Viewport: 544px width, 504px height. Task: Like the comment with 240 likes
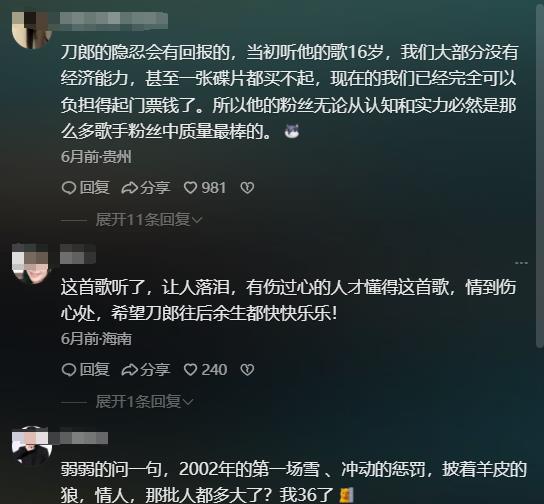coord(190,369)
